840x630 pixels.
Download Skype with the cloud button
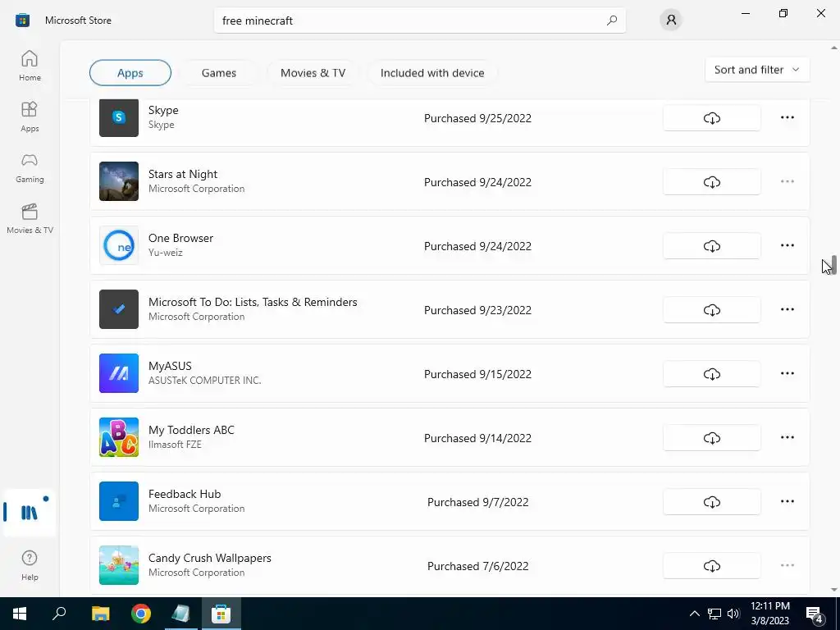tap(711, 118)
